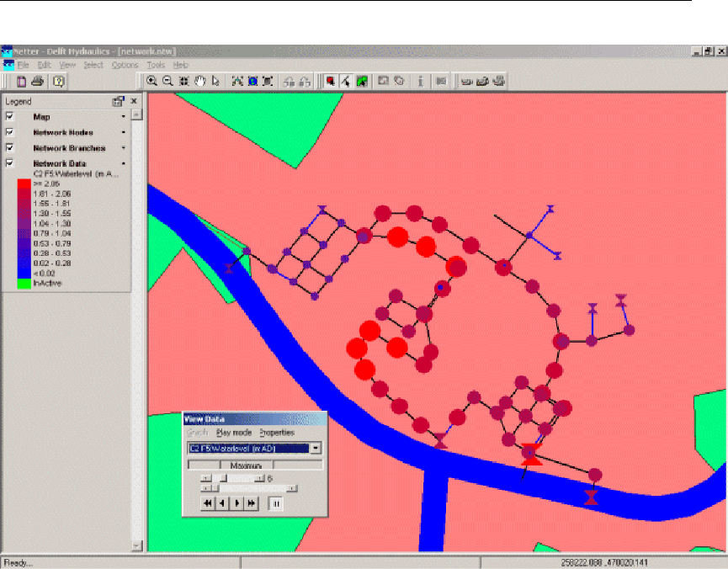This screenshot has height=569, width=728.
Task: Open Properties in View Data window
Action: [276, 433]
